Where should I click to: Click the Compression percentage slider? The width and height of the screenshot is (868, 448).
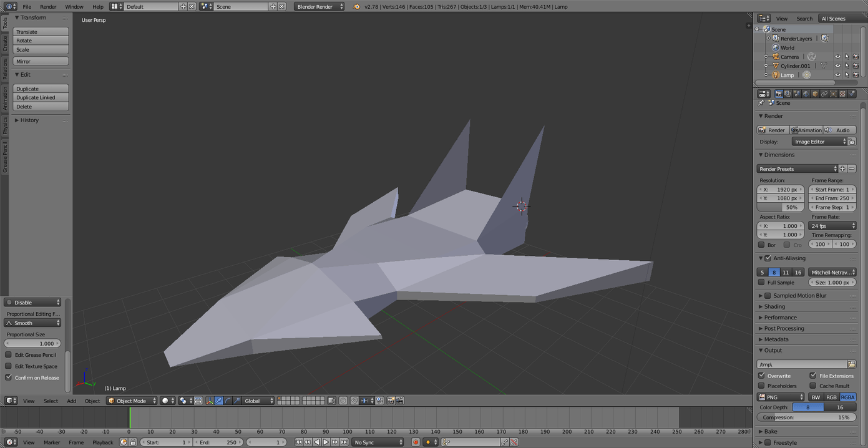pos(806,417)
